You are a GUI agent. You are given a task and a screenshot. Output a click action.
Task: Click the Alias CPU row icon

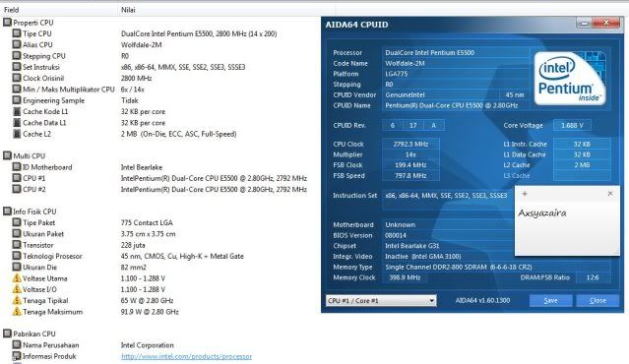click(17, 44)
